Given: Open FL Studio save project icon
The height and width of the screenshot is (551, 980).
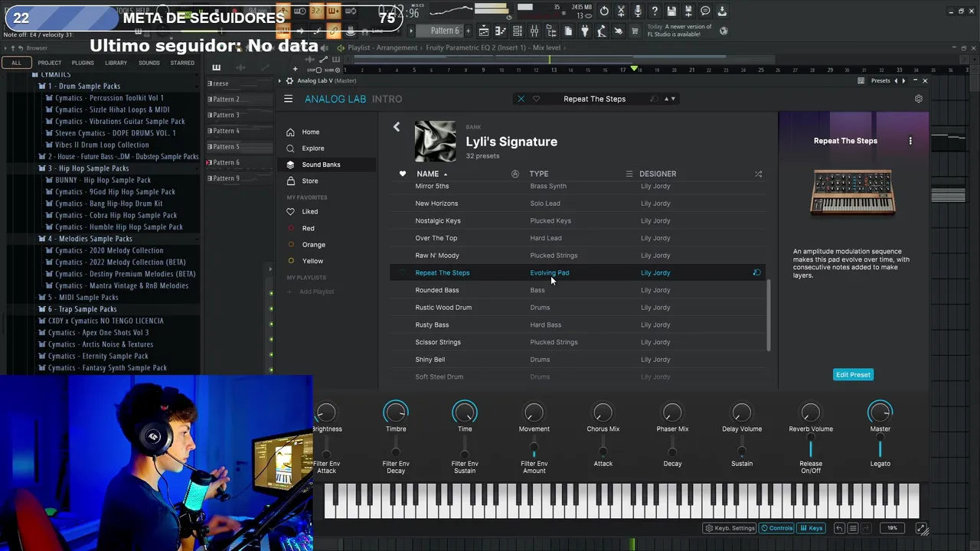Looking at the screenshot, I should tap(671, 11).
